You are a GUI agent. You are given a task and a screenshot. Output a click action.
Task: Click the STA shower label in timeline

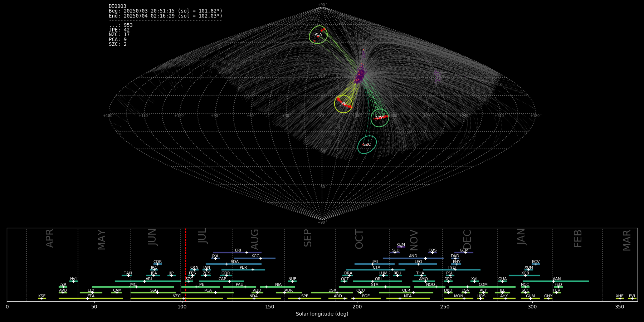375,284
